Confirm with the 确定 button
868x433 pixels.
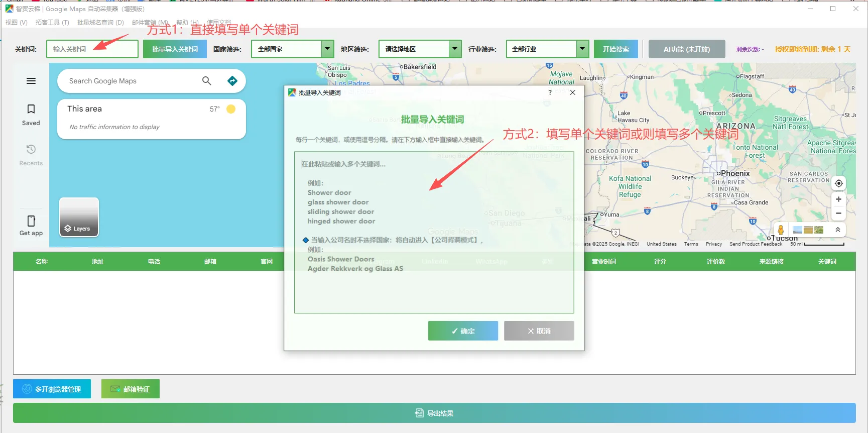pyautogui.click(x=463, y=331)
